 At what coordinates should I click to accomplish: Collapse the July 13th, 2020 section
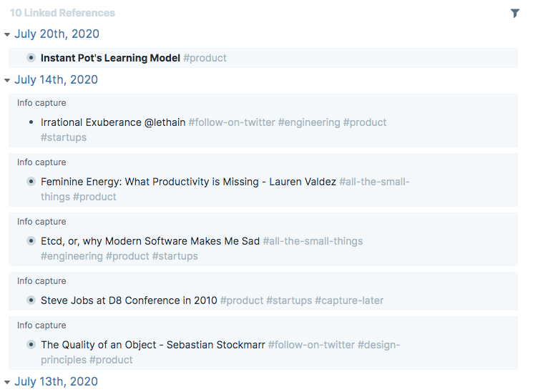tap(7, 382)
